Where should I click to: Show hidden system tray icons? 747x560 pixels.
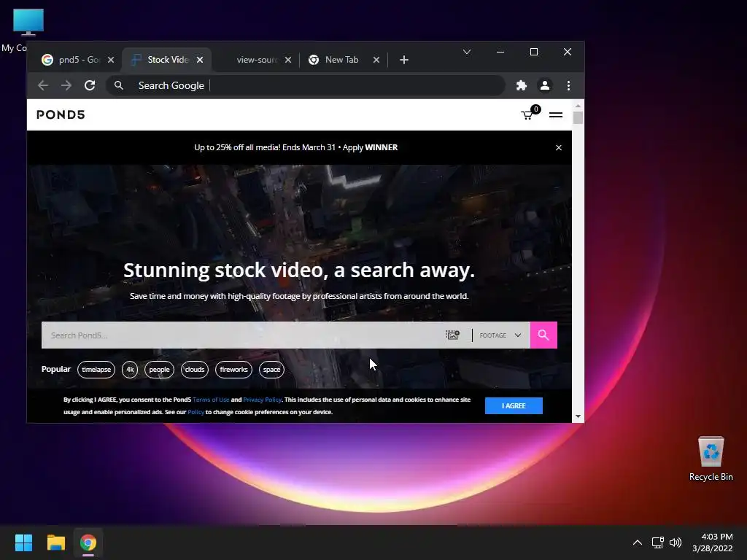coord(638,542)
